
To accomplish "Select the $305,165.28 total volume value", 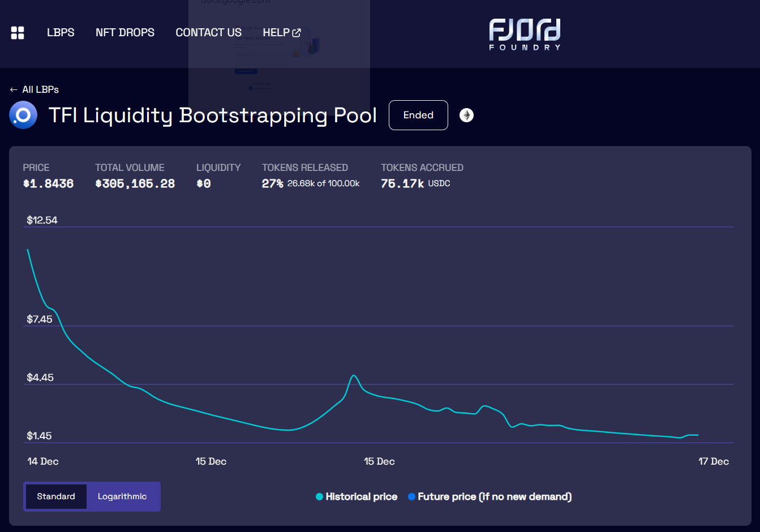I will [135, 183].
